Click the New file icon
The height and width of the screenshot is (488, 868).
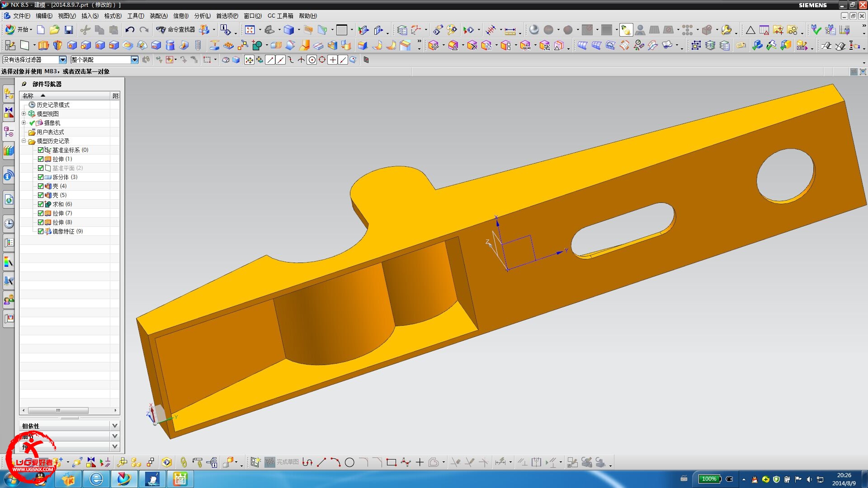(x=41, y=30)
